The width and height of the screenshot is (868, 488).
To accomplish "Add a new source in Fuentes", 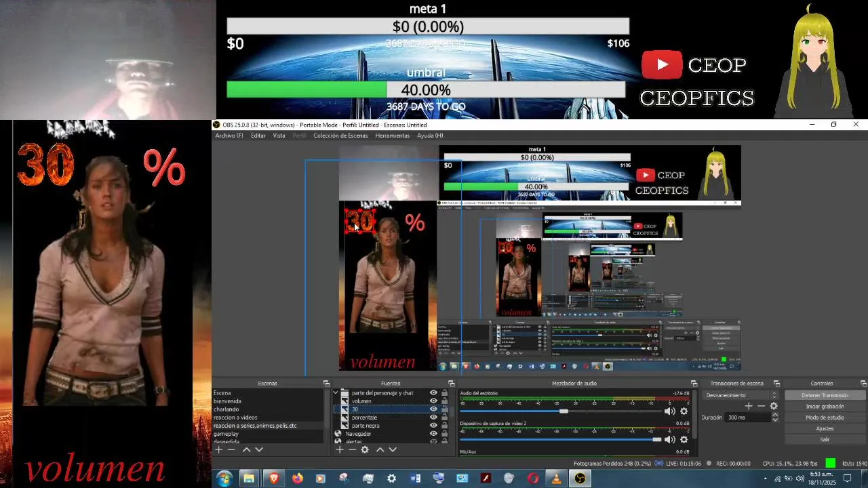I will point(338,449).
